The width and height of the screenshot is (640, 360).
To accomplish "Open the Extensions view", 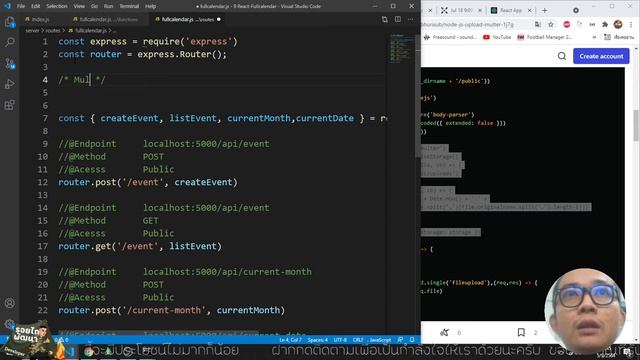I will pos(9,105).
